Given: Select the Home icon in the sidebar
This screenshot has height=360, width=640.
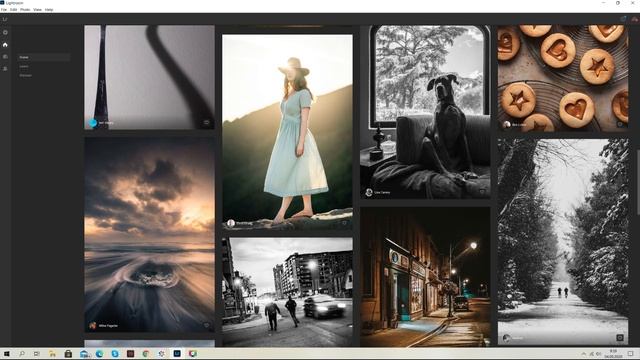Looking at the screenshot, I should 5,44.
